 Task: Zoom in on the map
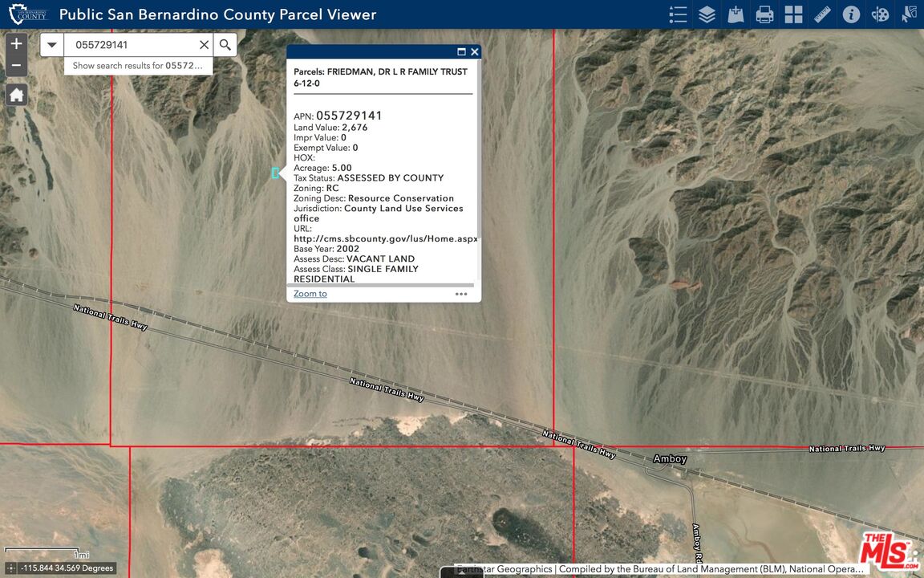click(x=16, y=43)
